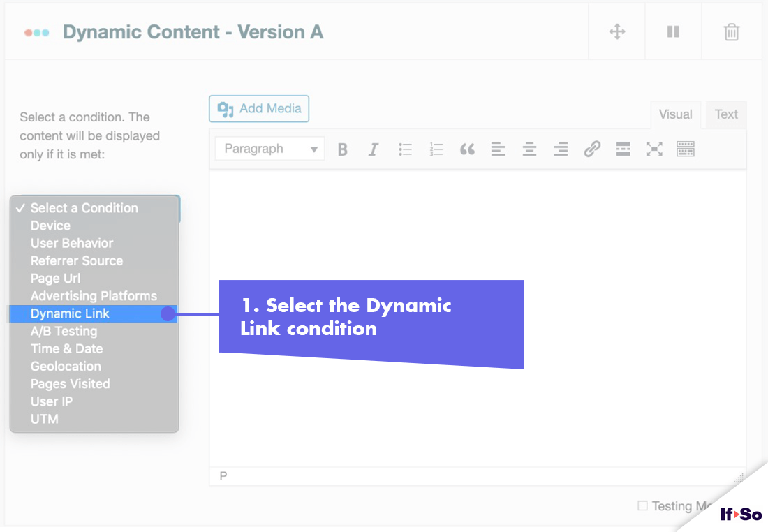The width and height of the screenshot is (768, 532).
Task: Pause Version A with the pause icon
Action: pos(672,31)
